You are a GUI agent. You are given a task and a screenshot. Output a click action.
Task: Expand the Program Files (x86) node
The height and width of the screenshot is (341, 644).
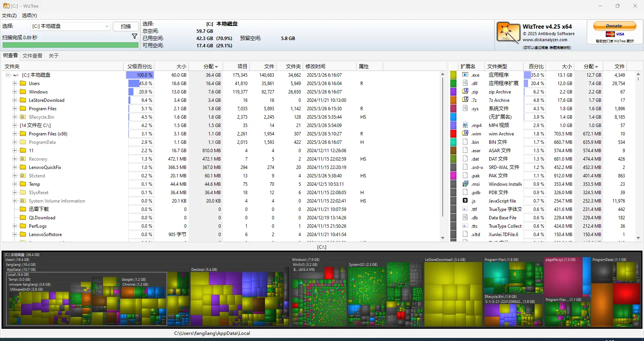click(15, 134)
